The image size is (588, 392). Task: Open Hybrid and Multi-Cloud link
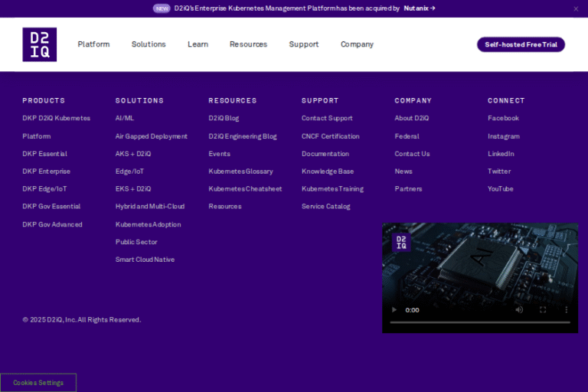coord(150,206)
